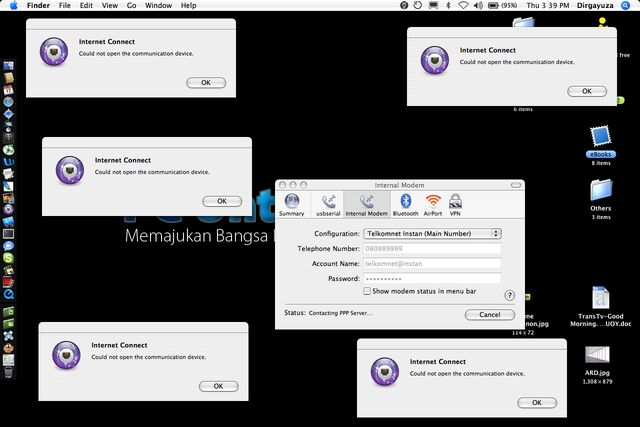Launch Microsoft Word from the dock
The height and width of the screenshot is (427, 640).
click(8, 162)
